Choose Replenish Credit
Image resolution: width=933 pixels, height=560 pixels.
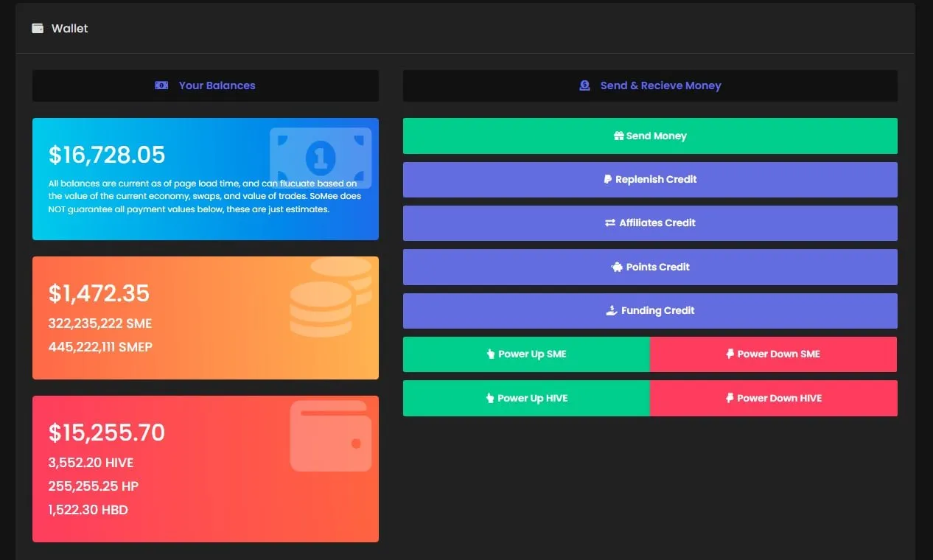pos(650,180)
